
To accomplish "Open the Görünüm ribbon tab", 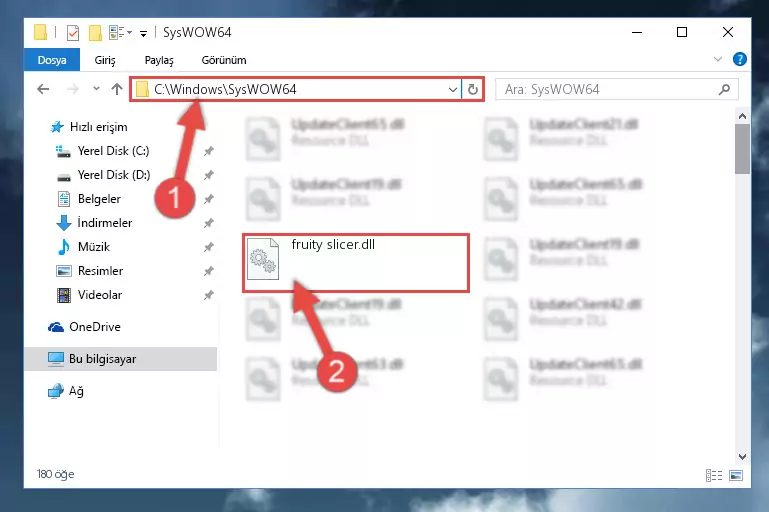I will [x=224, y=60].
